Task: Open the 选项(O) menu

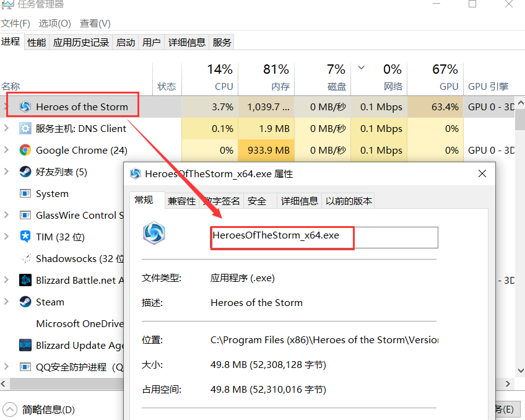Action: tap(55, 24)
